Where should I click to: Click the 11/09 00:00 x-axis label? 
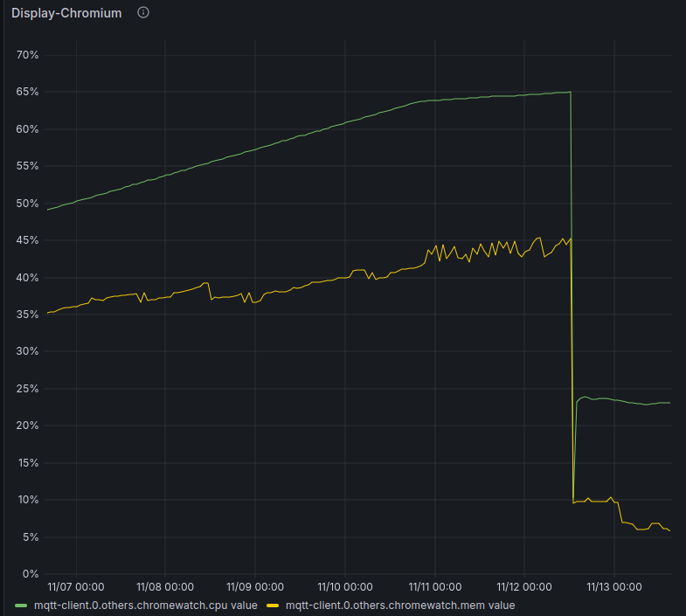(254, 588)
